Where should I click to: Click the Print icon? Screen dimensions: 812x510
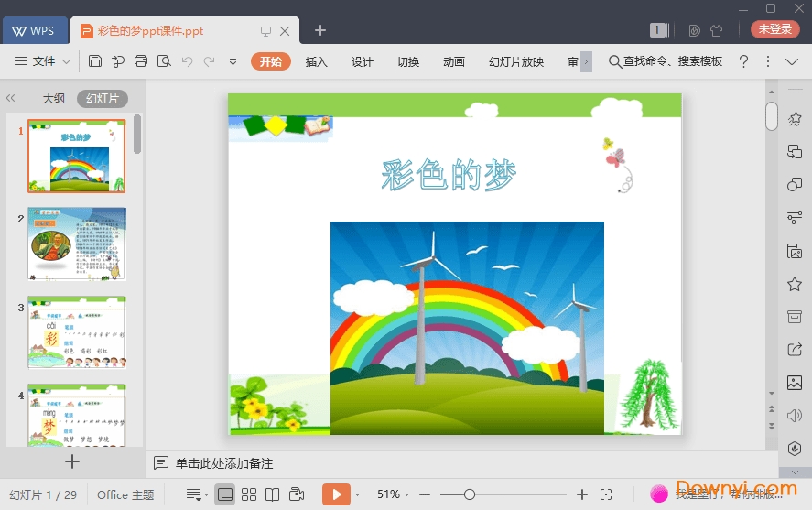[x=141, y=61]
